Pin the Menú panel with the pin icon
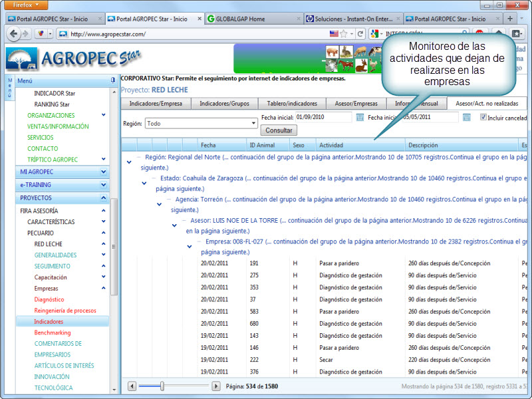 pyautogui.click(x=112, y=80)
